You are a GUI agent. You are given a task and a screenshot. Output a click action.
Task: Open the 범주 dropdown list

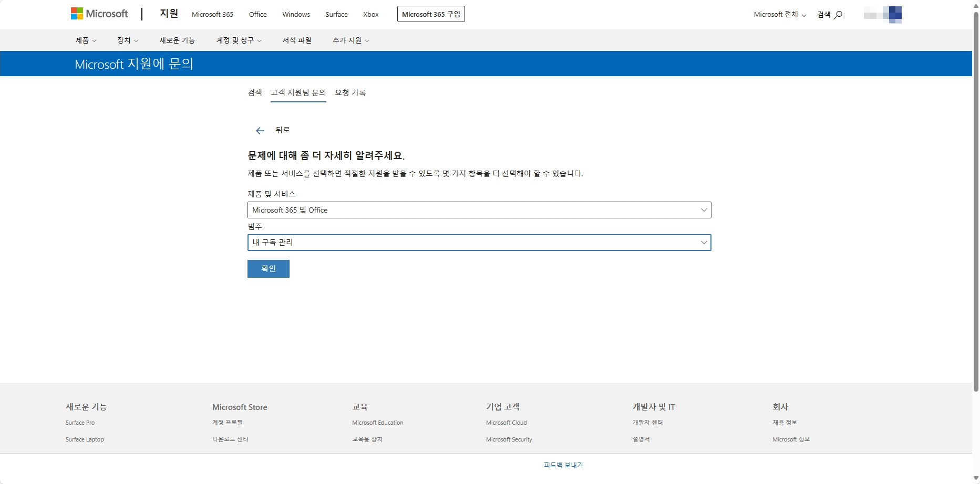tap(479, 243)
